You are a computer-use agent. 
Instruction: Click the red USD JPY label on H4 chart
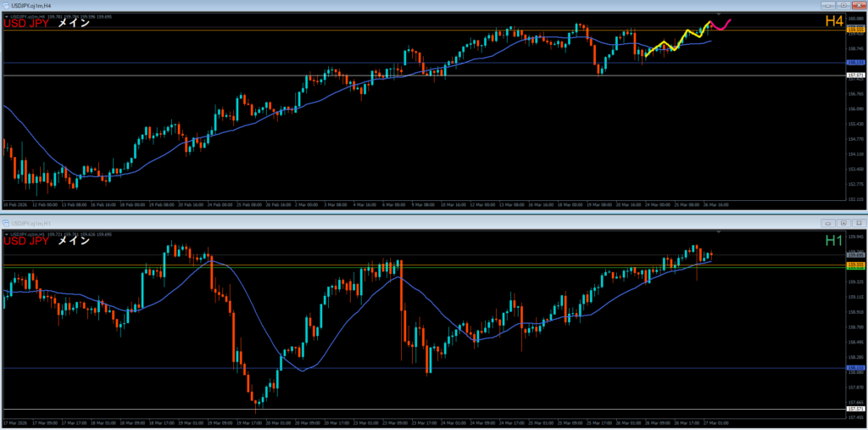pyautogui.click(x=26, y=25)
